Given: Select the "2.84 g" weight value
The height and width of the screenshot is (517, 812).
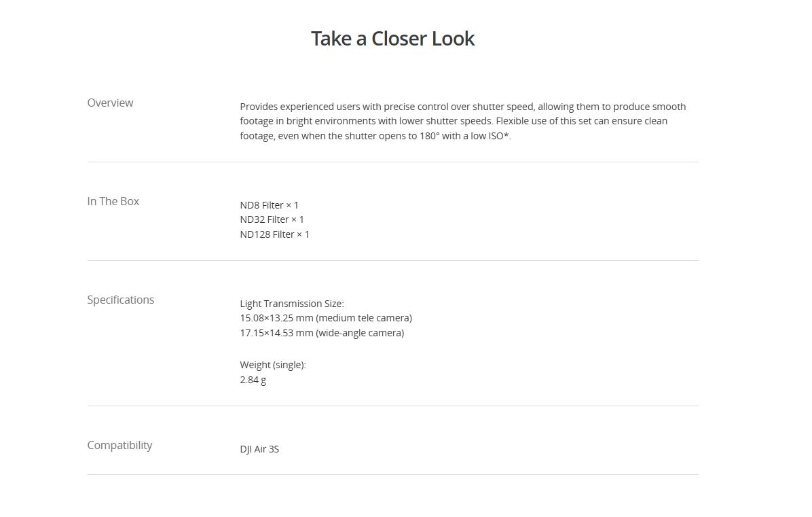Looking at the screenshot, I should pos(253,380).
